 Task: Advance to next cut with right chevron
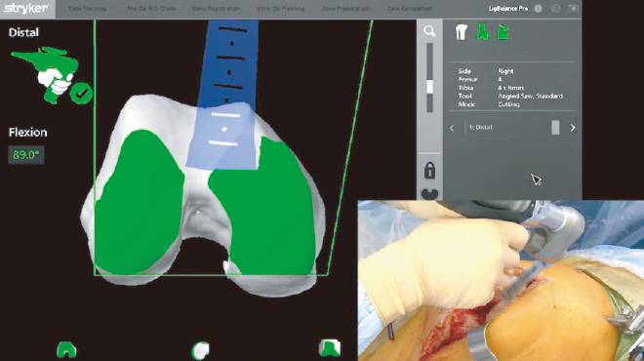point(573,128)
